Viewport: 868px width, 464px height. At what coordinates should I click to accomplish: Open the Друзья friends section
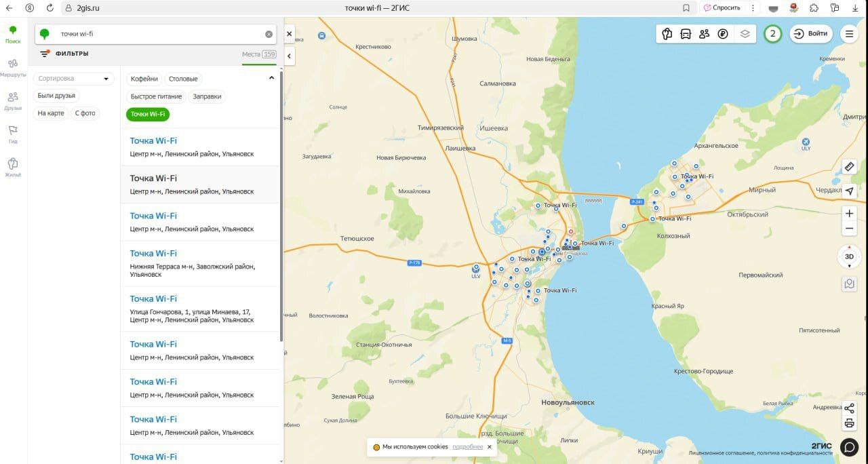pyautogui.click(x=13, y=101)
